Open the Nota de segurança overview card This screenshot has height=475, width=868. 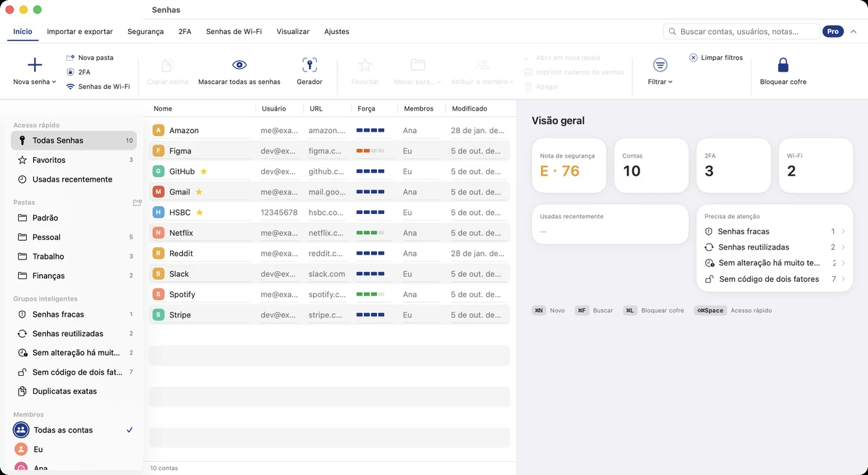[x=569, y=166]
